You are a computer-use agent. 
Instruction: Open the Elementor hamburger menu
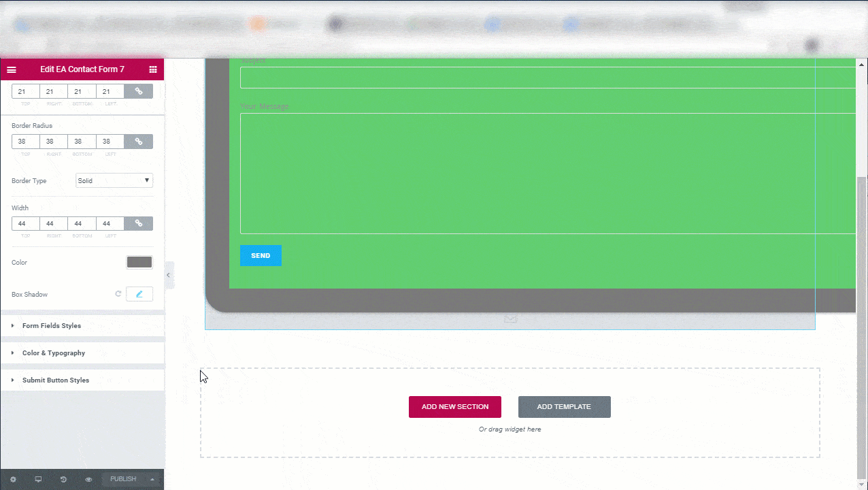(12, 69)
